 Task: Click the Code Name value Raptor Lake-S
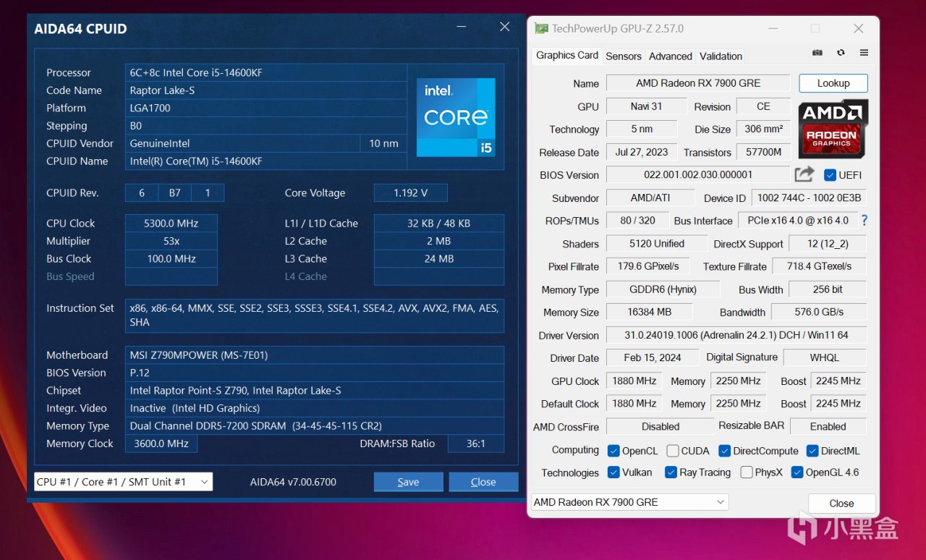(266, 90)
